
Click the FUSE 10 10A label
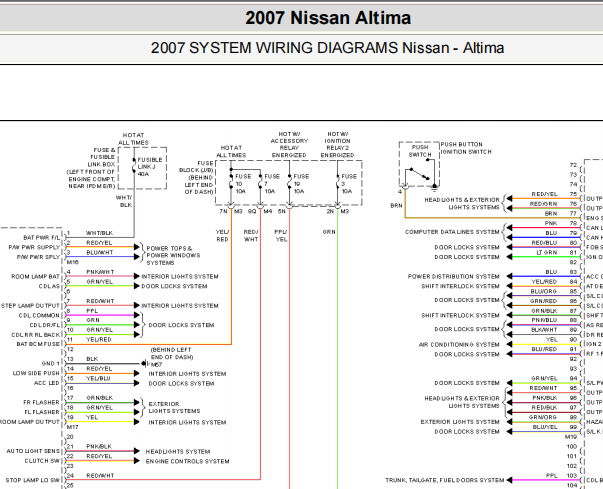pyautogui.click(x=242, y=184)
